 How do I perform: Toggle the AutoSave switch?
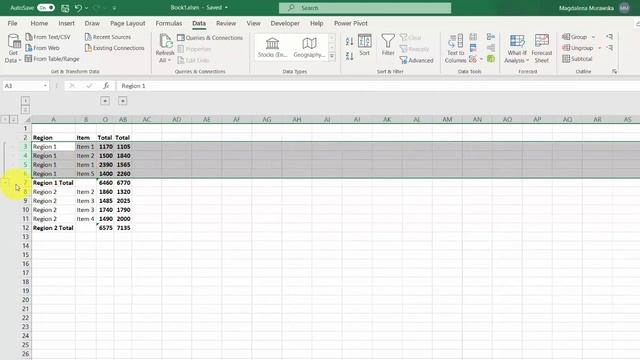pyautogui.click(x=46, y=8)
